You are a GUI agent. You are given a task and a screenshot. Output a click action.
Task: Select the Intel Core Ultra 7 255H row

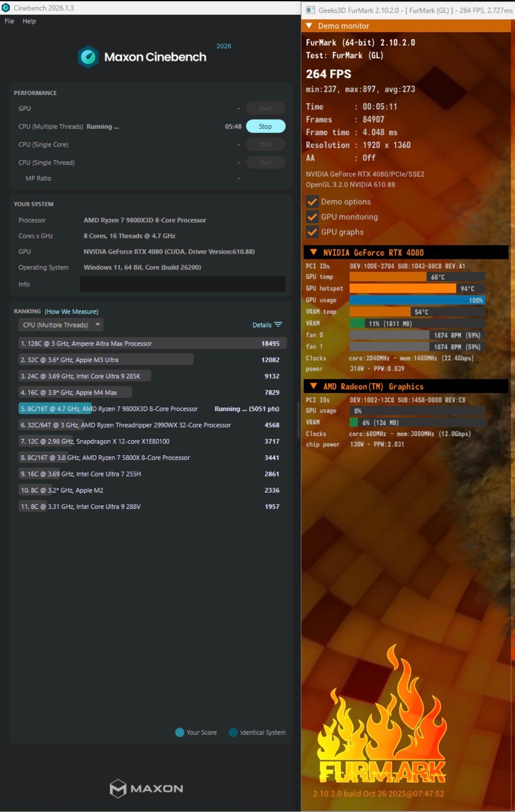point(152,474)
